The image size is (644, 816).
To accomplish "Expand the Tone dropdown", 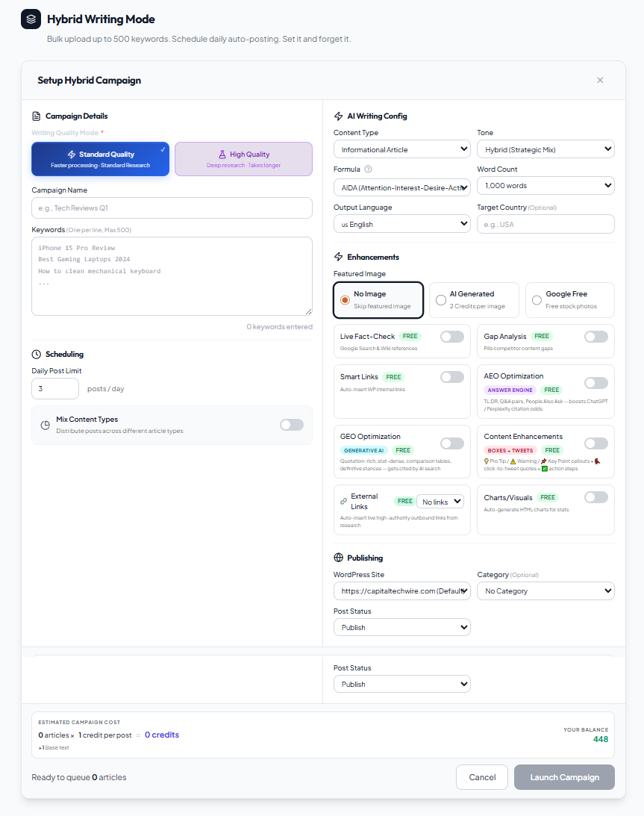I will 545,149.
